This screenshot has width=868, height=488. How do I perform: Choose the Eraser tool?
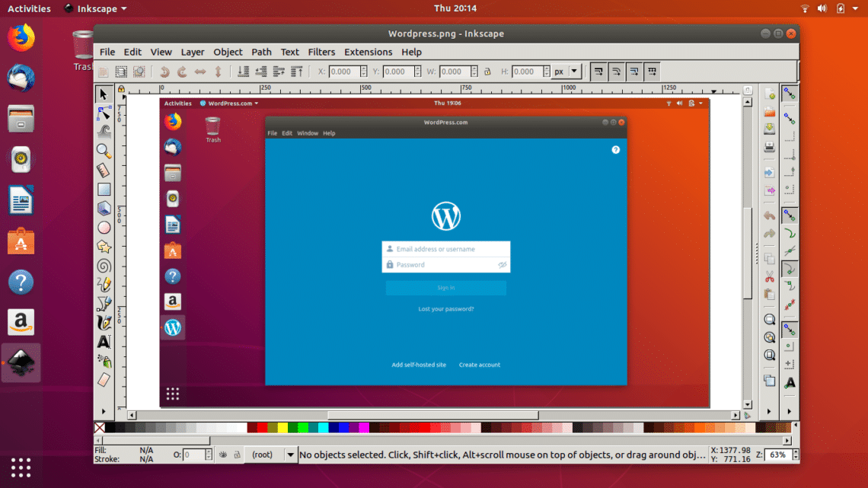pyautogui.click(x=104, y=380)
